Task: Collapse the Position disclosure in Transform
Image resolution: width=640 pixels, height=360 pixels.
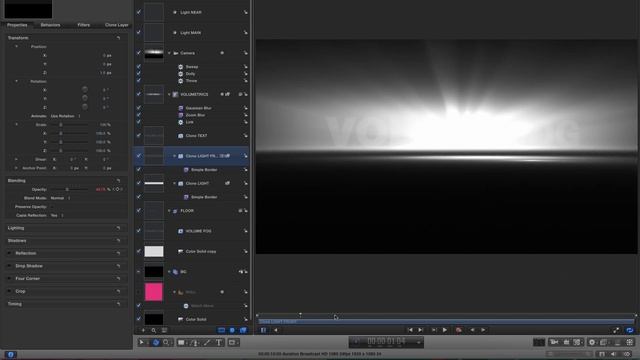Action: [x=16, y=47]
